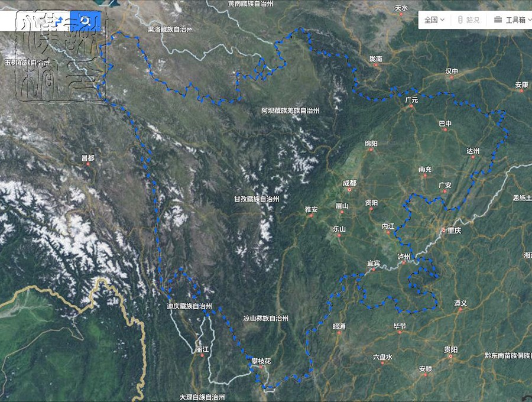The image size is (532, 402).
Task: Select the 遵义 city marker
Action: [460, 309]
